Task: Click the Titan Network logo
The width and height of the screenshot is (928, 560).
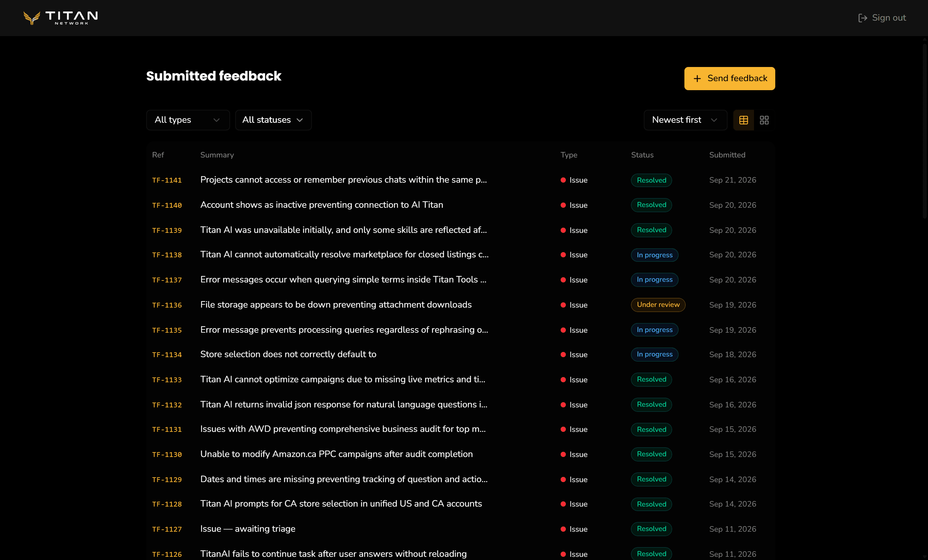Action: click(x=61, y=18)
